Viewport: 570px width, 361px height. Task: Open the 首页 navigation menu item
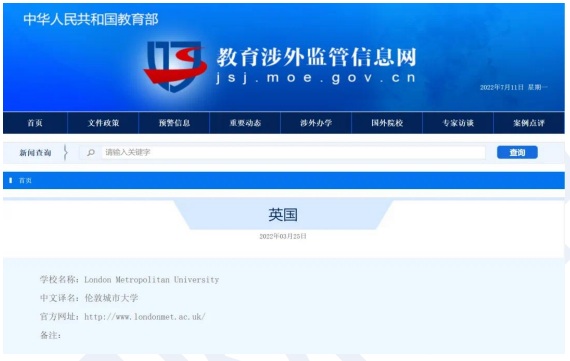[35, 123]
